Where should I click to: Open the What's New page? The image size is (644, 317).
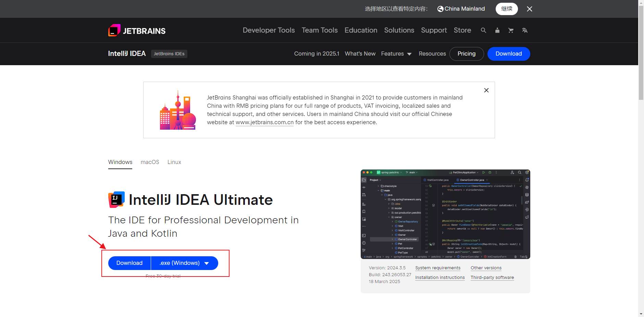tap(360, 54)
